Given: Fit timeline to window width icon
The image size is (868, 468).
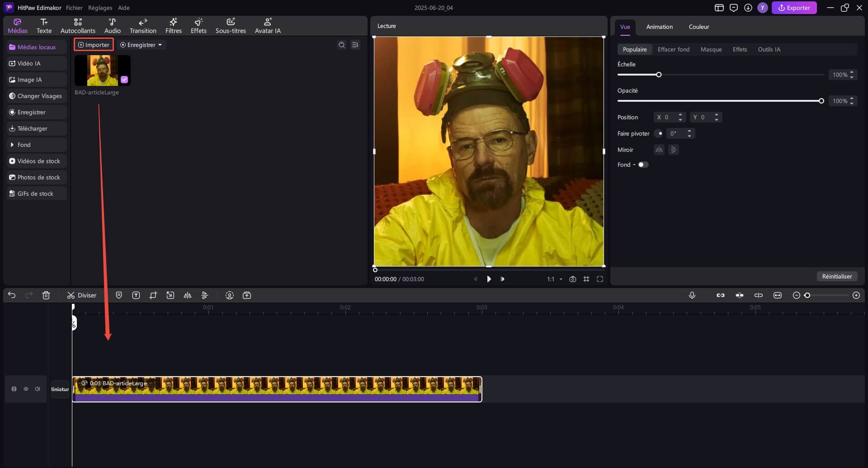Looking at the screenshot, I should click(778, 295).
